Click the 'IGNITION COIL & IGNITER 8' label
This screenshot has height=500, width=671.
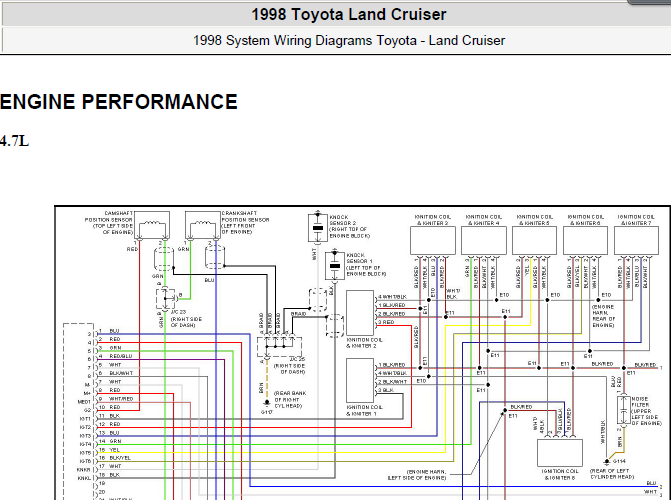pos(560,474)
